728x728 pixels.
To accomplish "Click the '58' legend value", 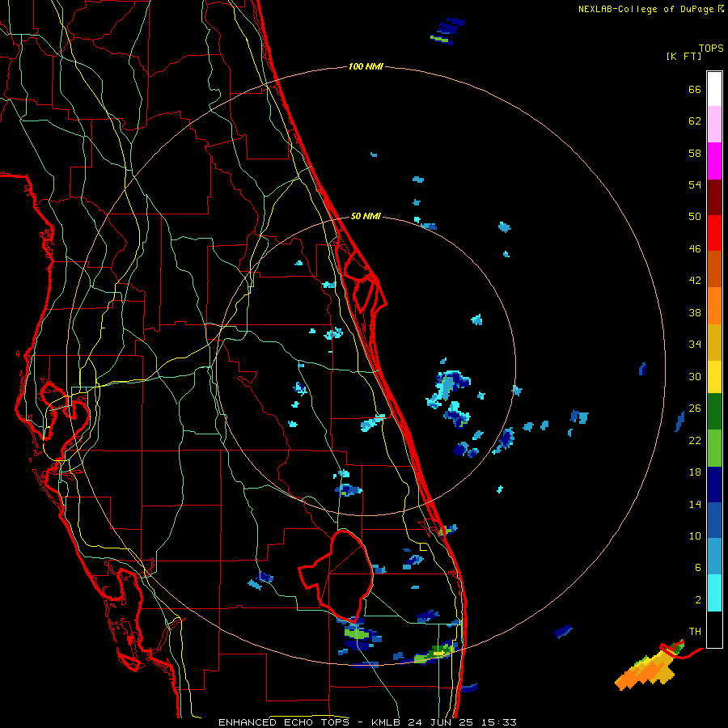I will coord(695,153).
